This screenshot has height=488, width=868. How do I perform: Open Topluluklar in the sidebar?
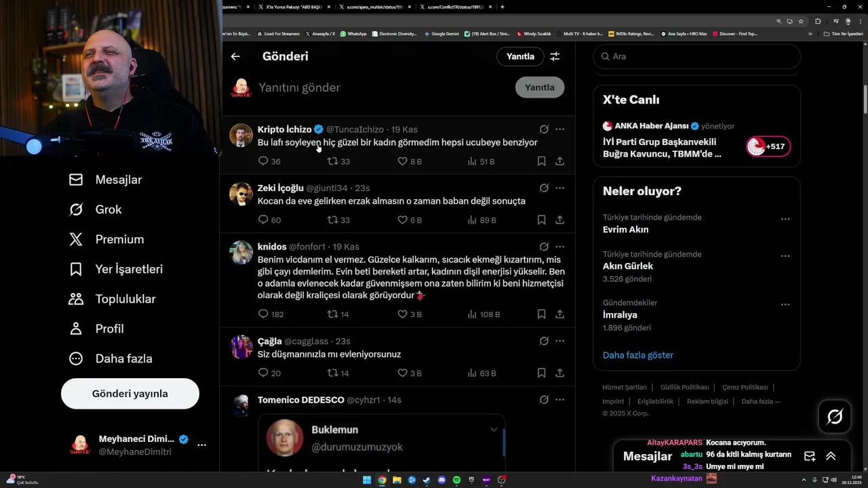[x=112, y=299]
